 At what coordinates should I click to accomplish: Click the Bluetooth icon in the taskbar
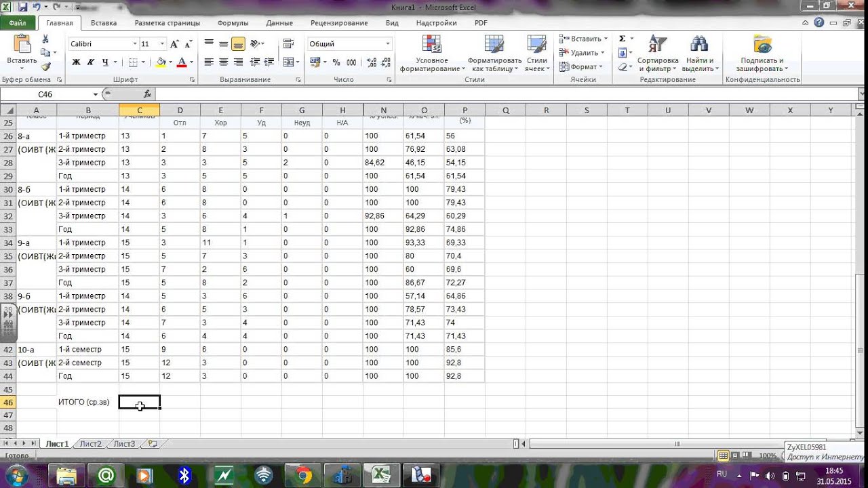click(x=184, y=476)
